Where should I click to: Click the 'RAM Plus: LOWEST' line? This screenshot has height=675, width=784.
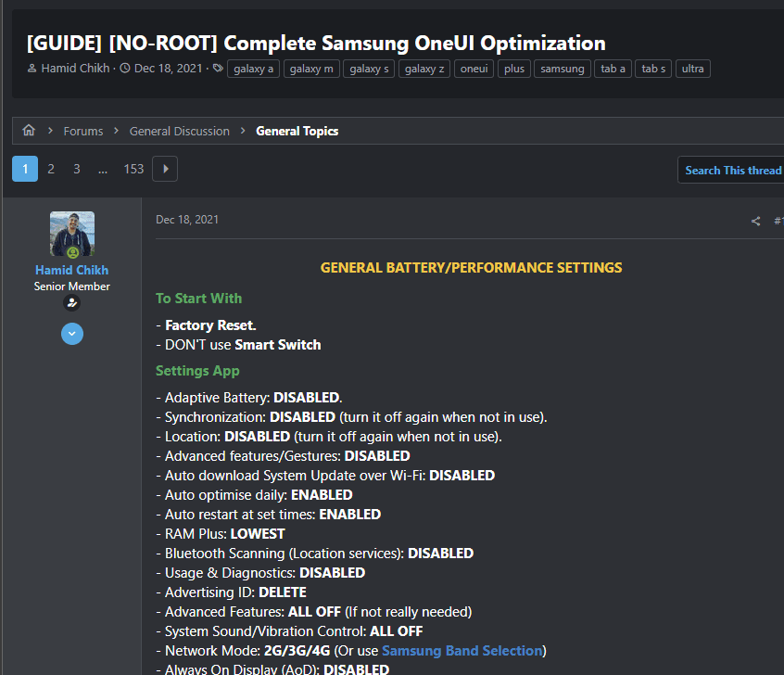pos(221,534)
